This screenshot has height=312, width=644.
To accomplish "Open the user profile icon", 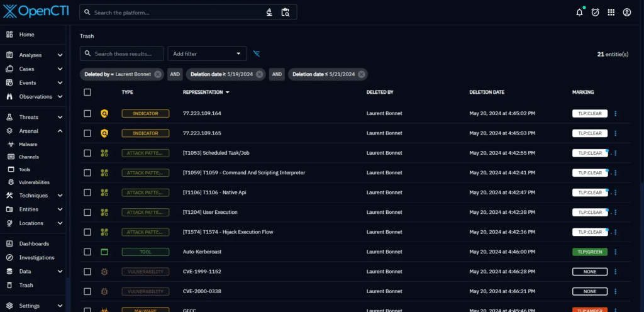I will pos(626,12).
